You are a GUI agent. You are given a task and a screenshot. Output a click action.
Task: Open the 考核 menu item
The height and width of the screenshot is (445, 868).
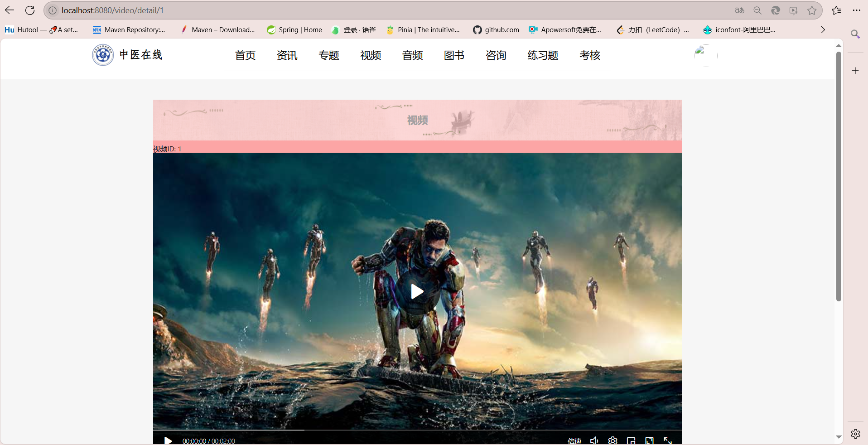[589, 55]
